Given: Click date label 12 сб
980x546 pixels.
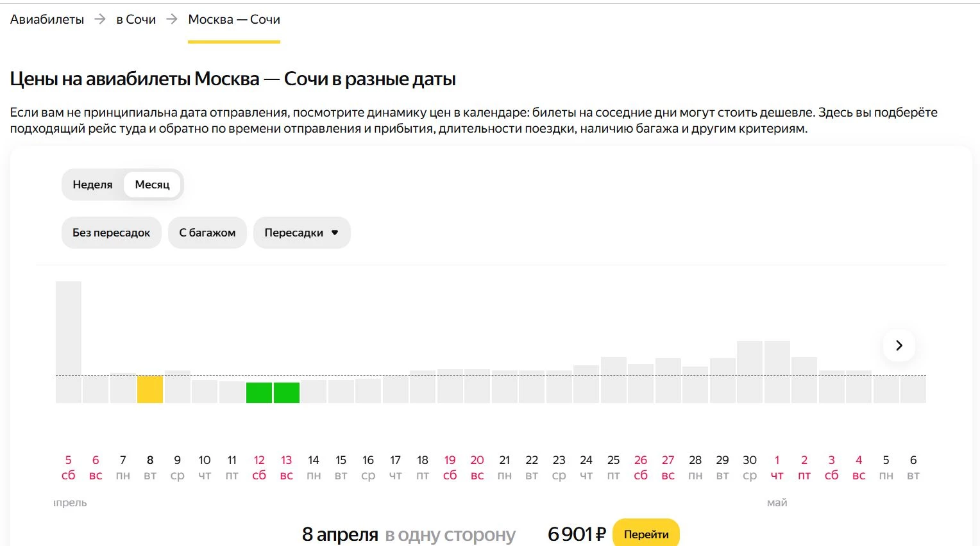Looking at the screenshot, I should click(259, 468).
